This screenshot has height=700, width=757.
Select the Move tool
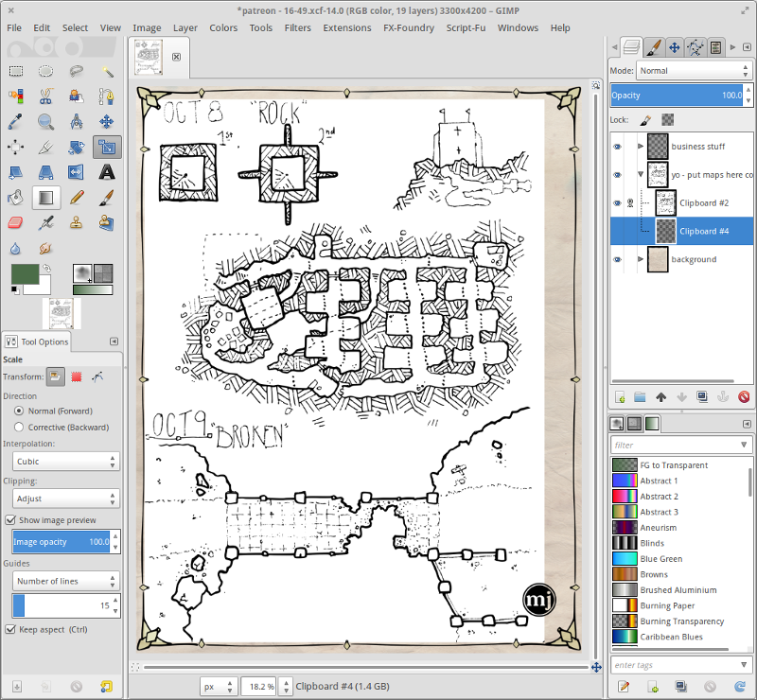106,121
